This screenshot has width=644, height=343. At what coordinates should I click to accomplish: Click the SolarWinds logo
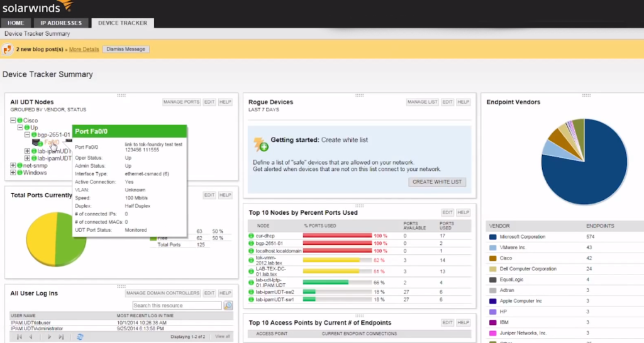37,7
